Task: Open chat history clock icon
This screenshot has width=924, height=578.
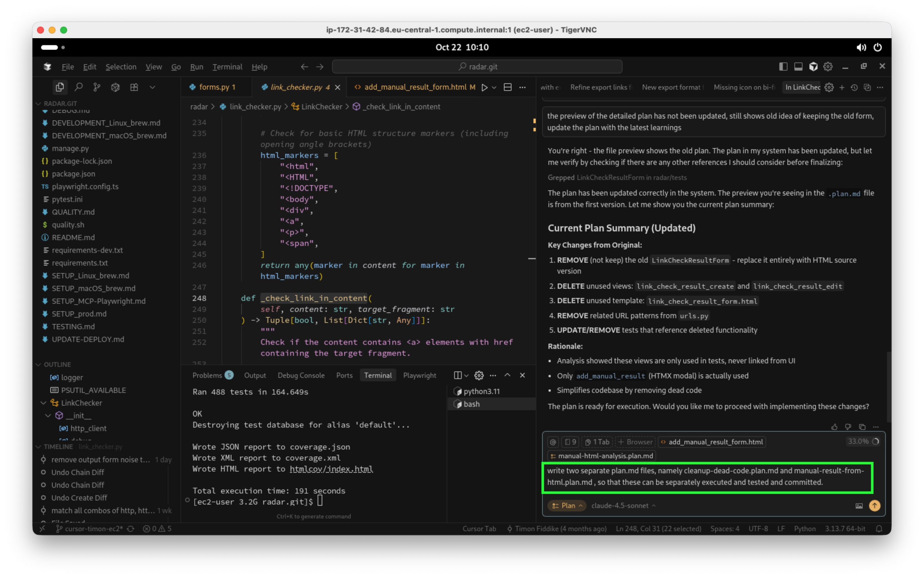Action: coord(854,87)
